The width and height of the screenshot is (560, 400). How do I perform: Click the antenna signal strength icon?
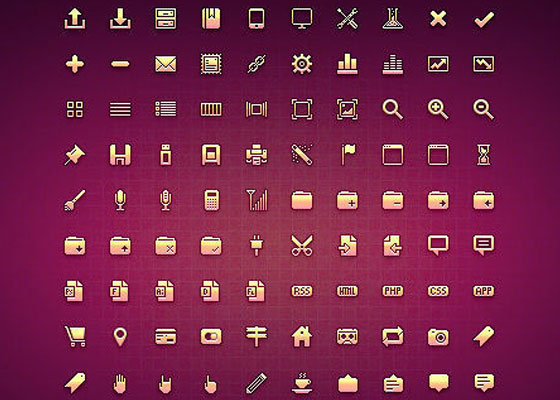256,200
